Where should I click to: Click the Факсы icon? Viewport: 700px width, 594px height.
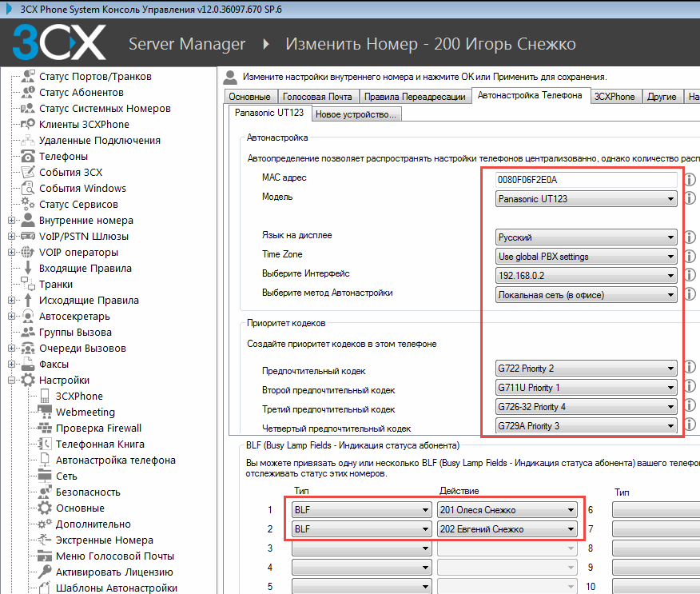[x=28, y=364]
